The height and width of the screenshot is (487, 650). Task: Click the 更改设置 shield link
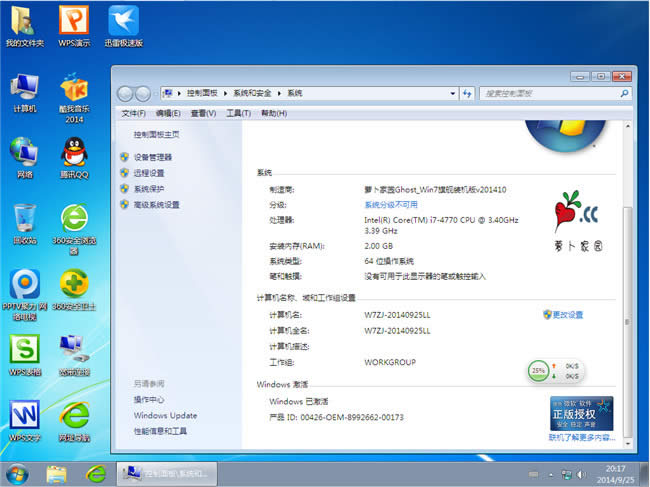click(567, 315)
